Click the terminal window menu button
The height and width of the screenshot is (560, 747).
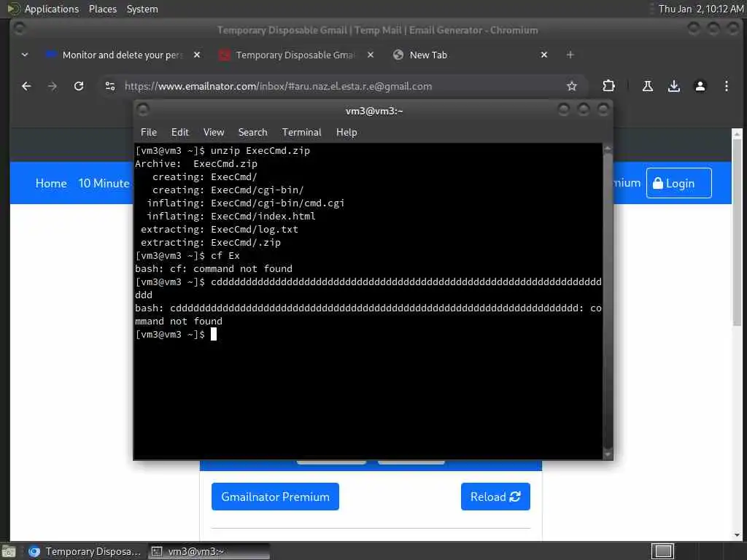pos(143,111)
